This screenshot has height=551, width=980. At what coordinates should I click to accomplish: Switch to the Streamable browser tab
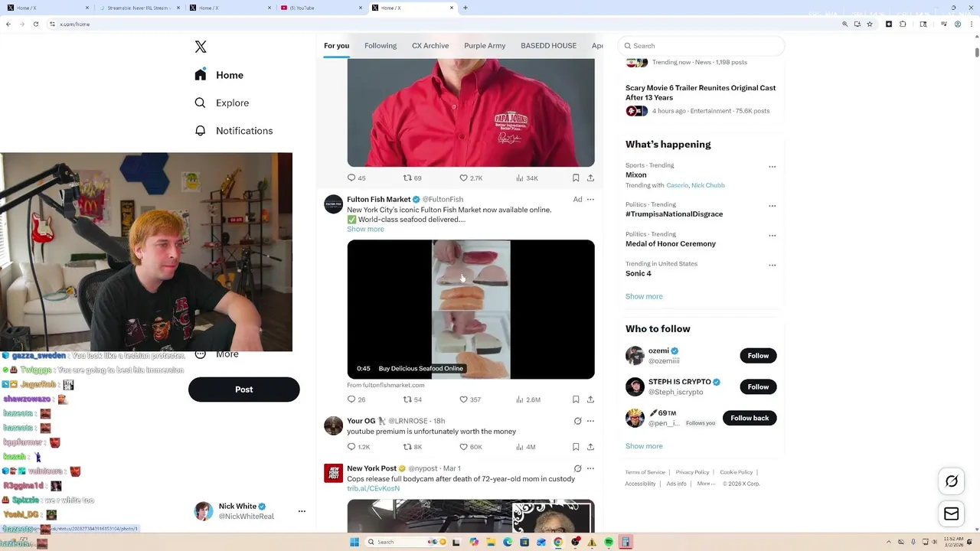139,8
